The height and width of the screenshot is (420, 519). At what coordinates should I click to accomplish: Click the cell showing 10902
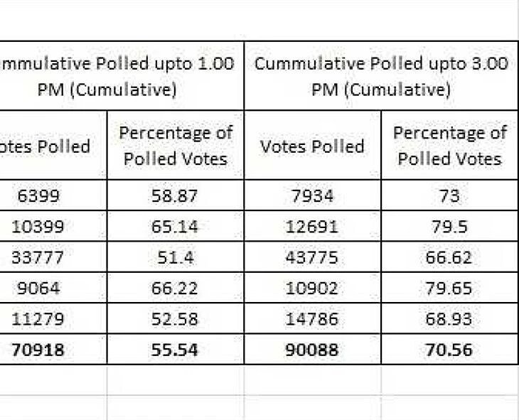point(313,288)
